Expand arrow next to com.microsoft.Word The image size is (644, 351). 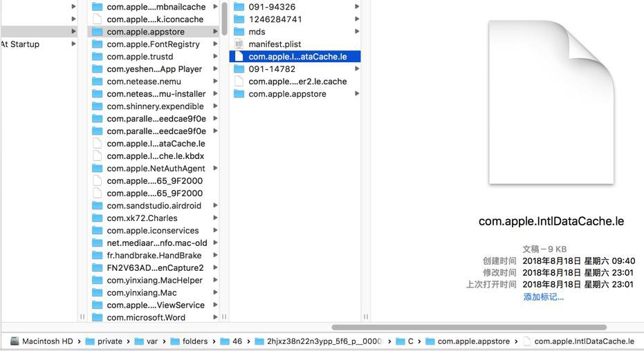tap(215, 317)
